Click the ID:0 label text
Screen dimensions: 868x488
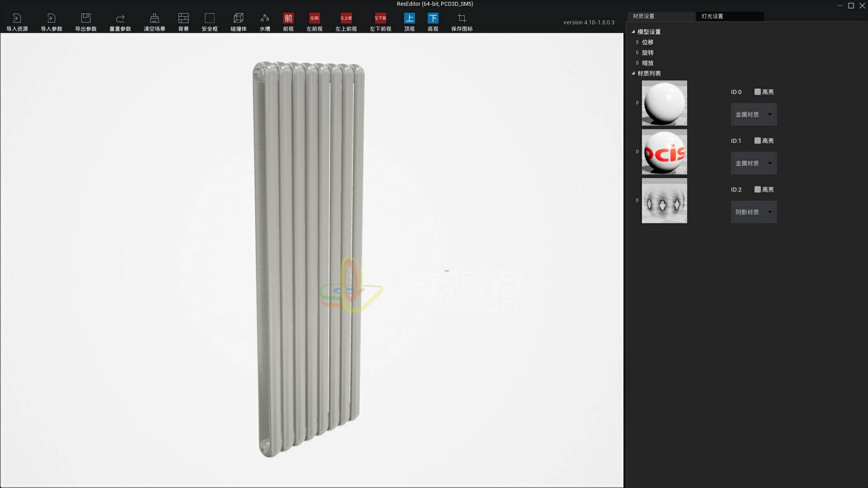pos(736,92)
